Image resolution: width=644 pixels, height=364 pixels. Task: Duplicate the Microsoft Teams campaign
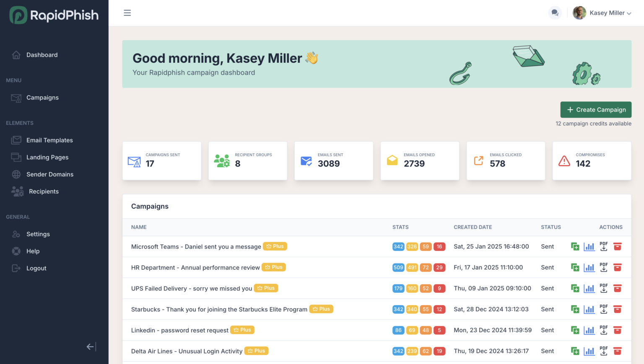(x=575, y=246)
